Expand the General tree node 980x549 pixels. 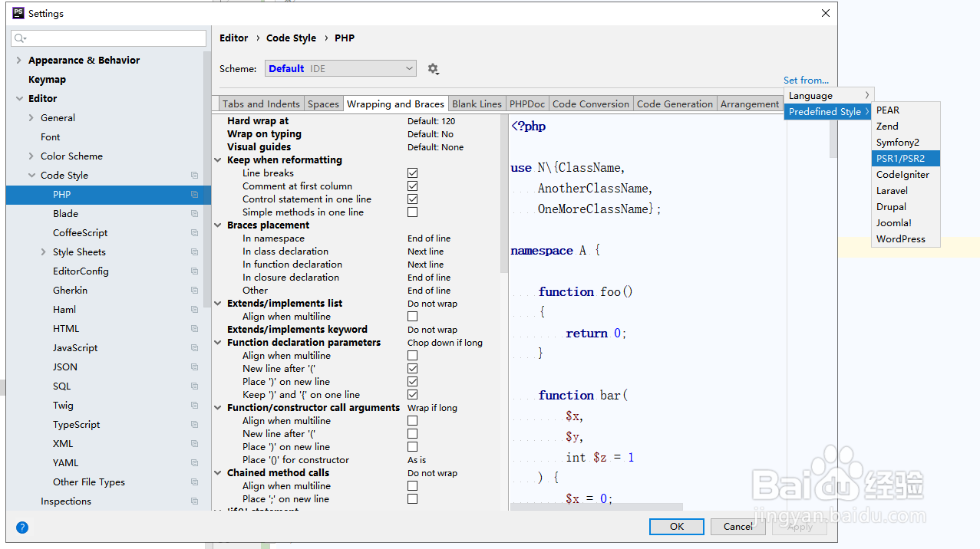pos(31,118)
